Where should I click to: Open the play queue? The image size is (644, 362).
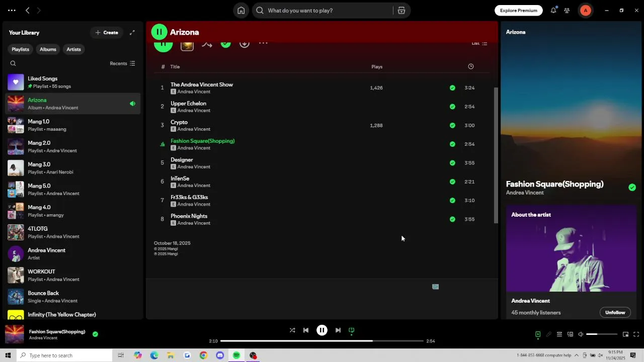pos(559,334)
